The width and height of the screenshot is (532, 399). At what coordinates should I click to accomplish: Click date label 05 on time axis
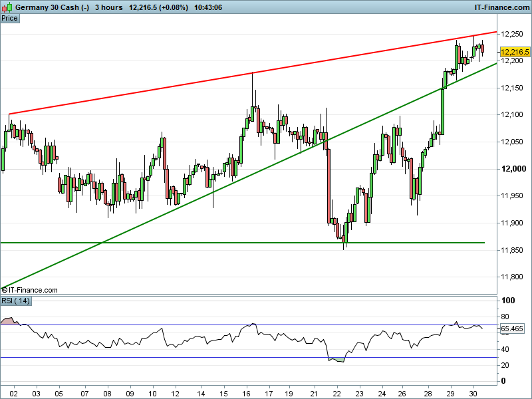point(59,394)
